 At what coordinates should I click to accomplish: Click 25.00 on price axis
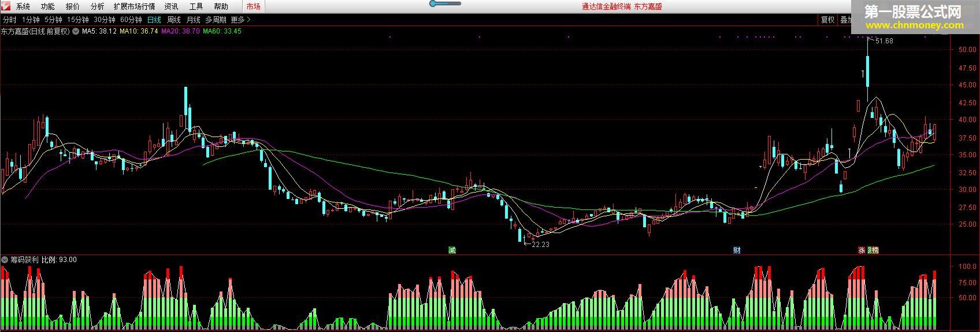[967, 224]
